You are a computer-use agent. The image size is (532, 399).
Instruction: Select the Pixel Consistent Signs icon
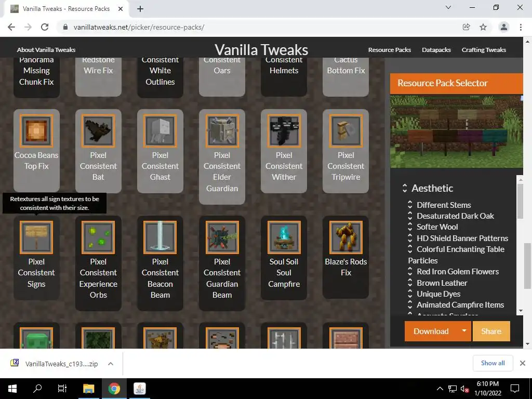coord(36,237)
